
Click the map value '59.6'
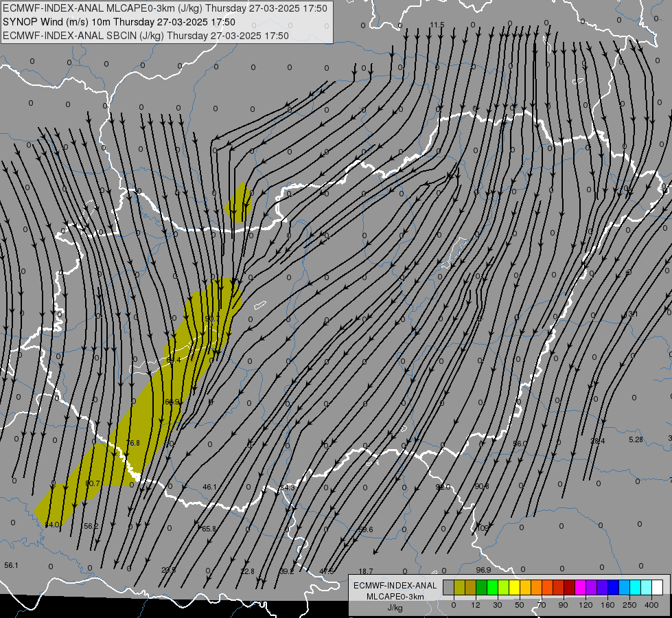[366, 529]
